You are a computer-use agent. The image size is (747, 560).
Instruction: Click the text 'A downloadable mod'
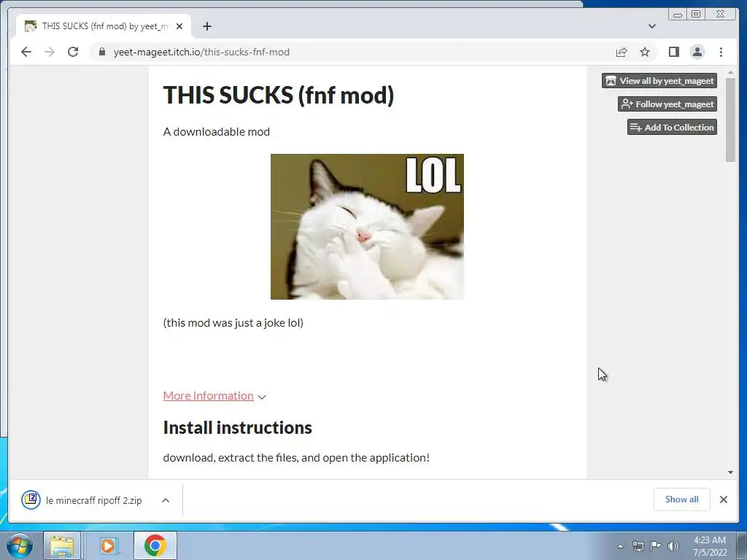pos(216,132)
